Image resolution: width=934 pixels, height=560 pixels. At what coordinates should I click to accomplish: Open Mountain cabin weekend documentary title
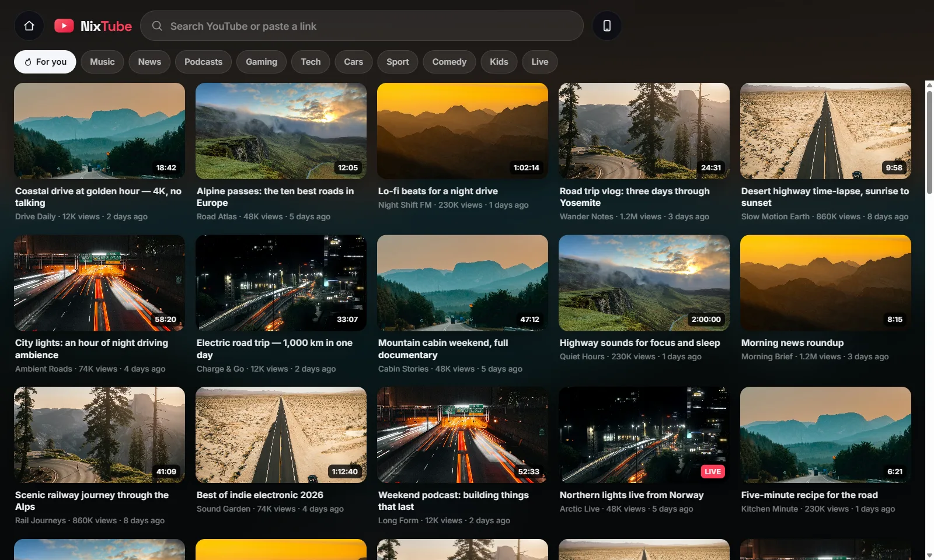[x=443, y=349]
